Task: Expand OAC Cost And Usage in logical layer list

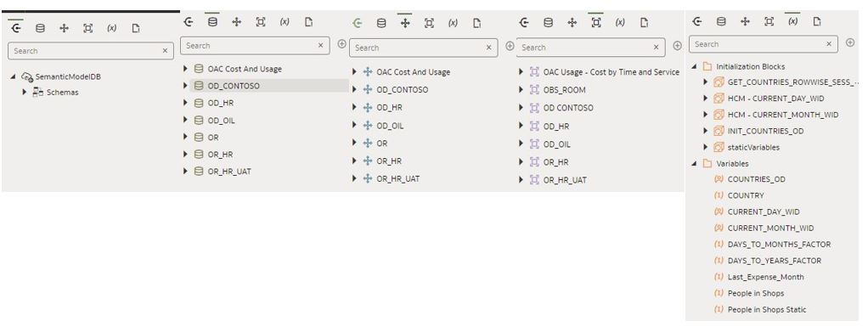Action: point(354,72)
